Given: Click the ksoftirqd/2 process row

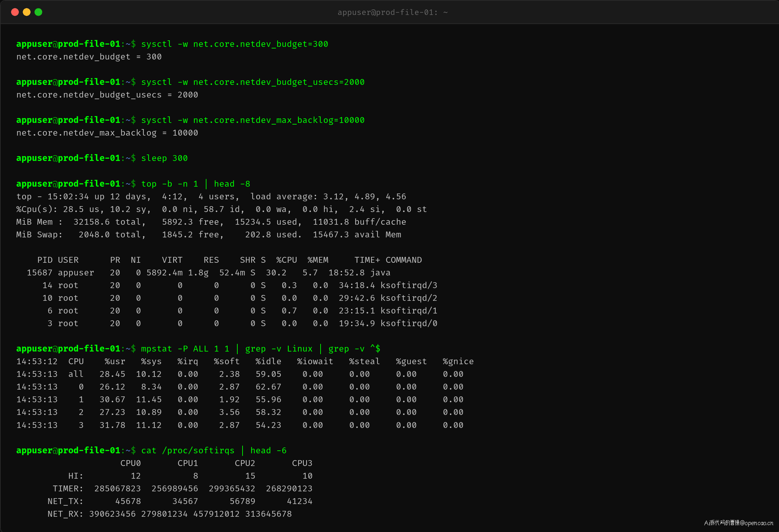Looking at the screenshot, I should 240,298.
